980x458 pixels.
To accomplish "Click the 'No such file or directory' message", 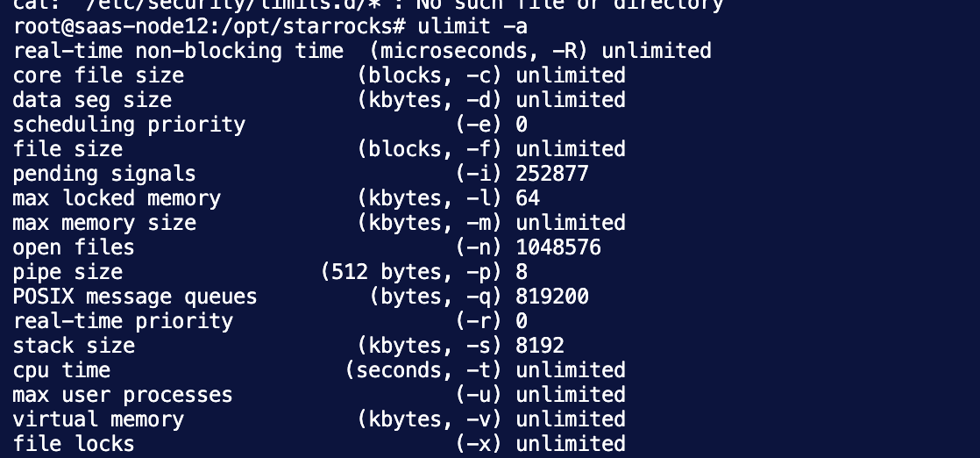I will click(x=570, y=5).
